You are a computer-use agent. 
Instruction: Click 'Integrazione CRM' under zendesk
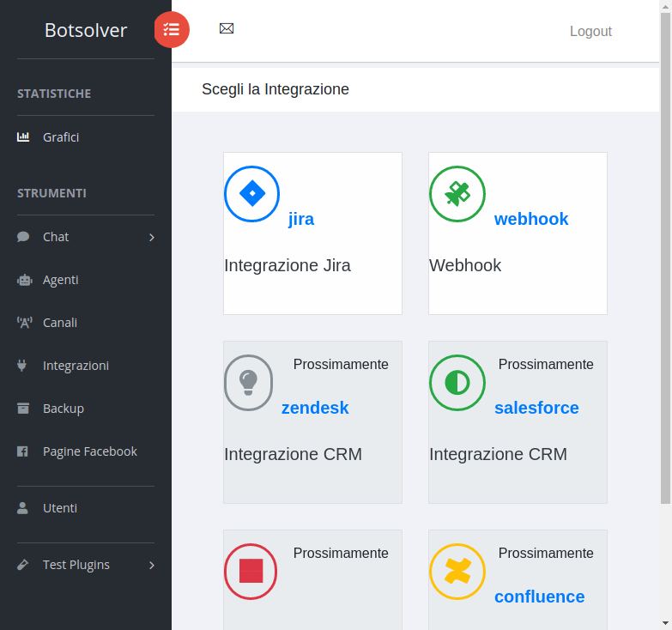pos(293,454)
